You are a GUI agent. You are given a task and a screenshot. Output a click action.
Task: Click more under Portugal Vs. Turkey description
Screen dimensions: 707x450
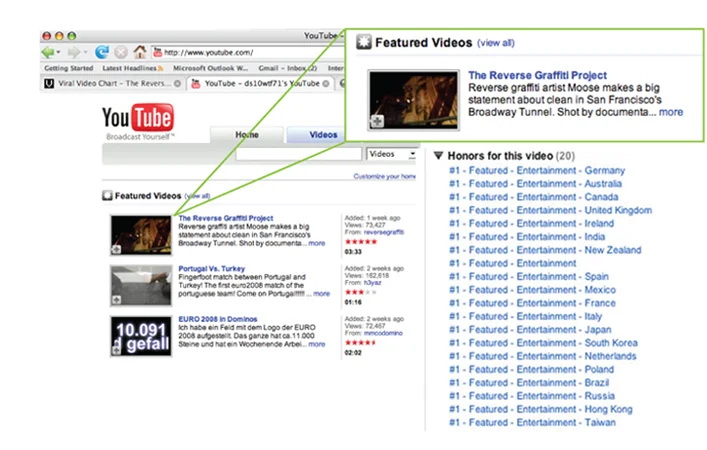click(x=321, y=294)
